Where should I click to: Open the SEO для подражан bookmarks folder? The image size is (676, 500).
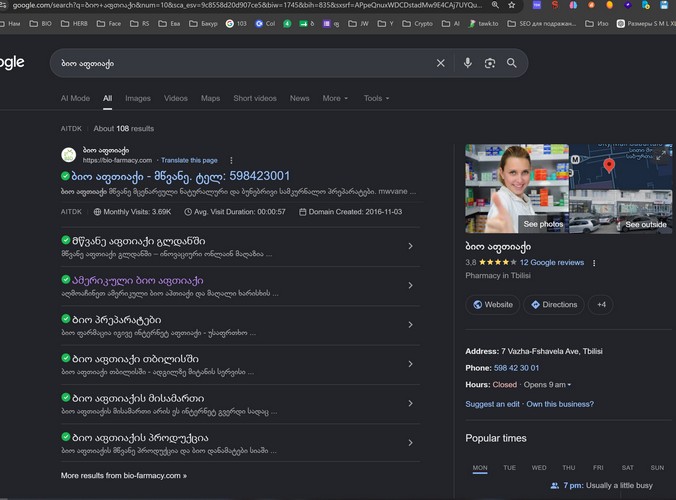pyautogui.click(x=542, y=23)
